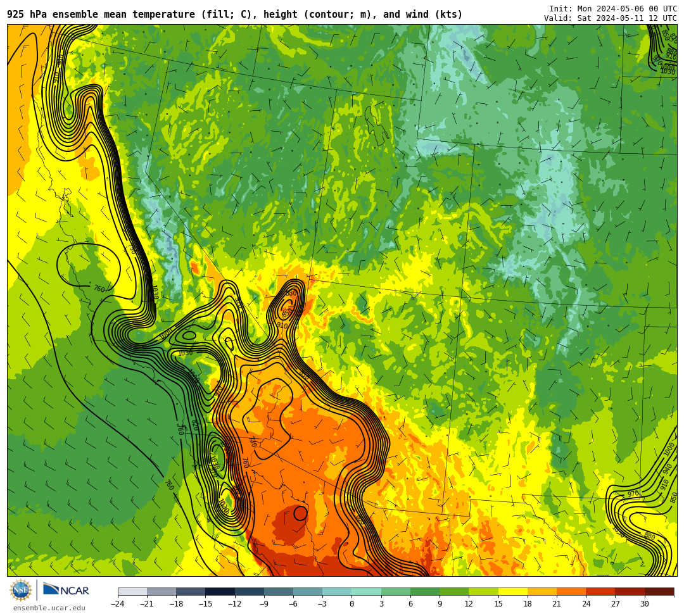Click the 27 colorbar tick label
This screenshot has height=616, width=684.
point(615,604)
